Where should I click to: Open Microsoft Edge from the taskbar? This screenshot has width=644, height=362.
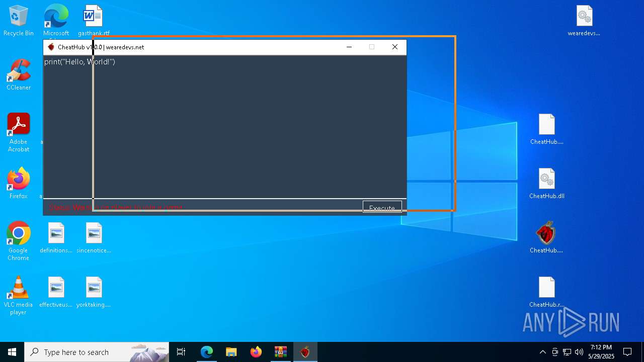207,352
